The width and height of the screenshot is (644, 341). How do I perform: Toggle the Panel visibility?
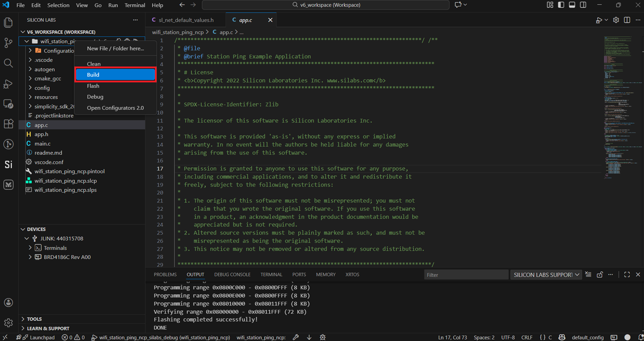tap(572, 5)
